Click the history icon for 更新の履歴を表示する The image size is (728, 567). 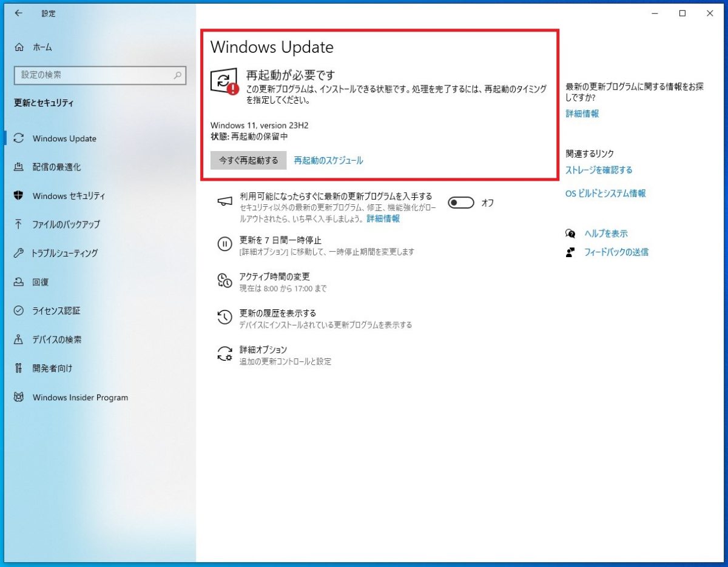point(224,317)
